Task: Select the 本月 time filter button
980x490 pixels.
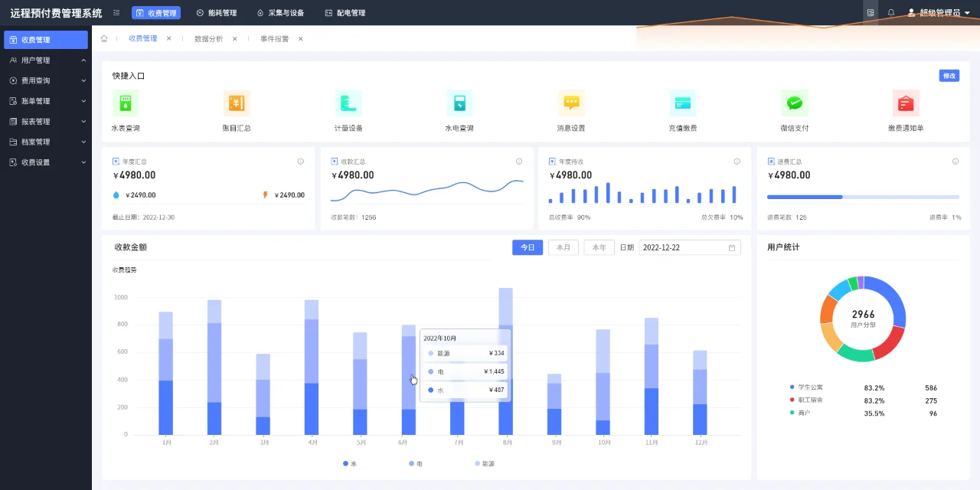Action: pyautogui.click(x=563, y=247)
